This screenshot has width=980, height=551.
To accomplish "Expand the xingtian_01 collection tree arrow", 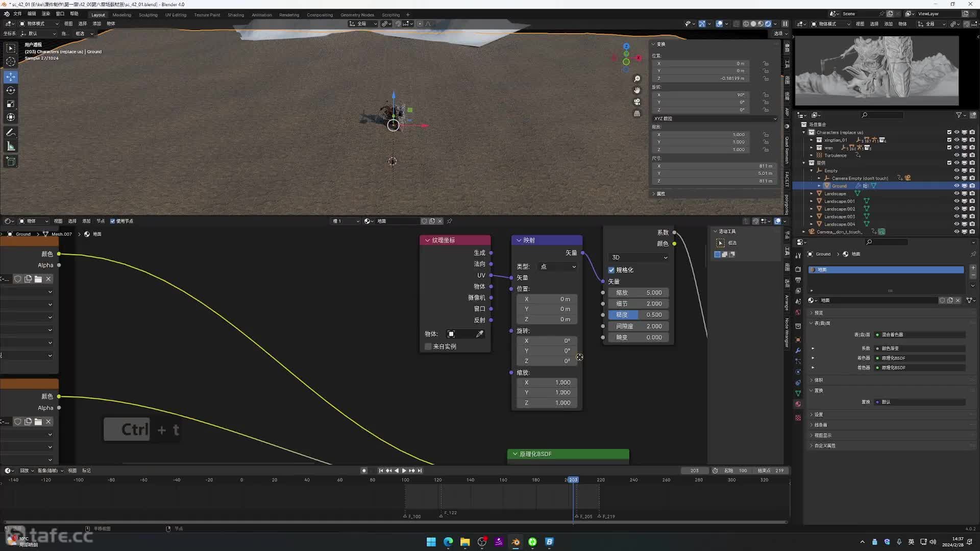I will 812,140.
